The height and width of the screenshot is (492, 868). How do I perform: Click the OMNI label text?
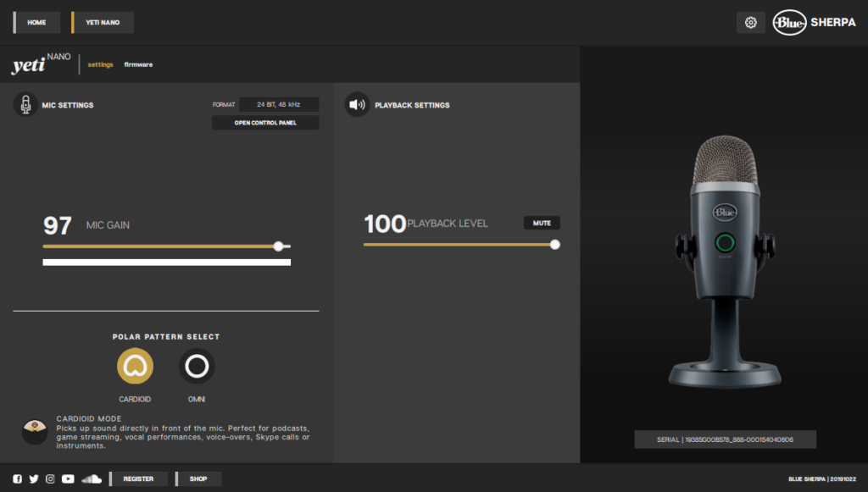pyautogui.click(x=197, y=399)
